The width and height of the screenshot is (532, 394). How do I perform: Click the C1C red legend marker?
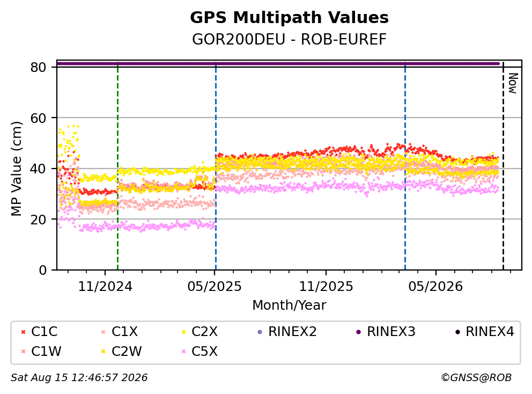click(x=23, y=332)
